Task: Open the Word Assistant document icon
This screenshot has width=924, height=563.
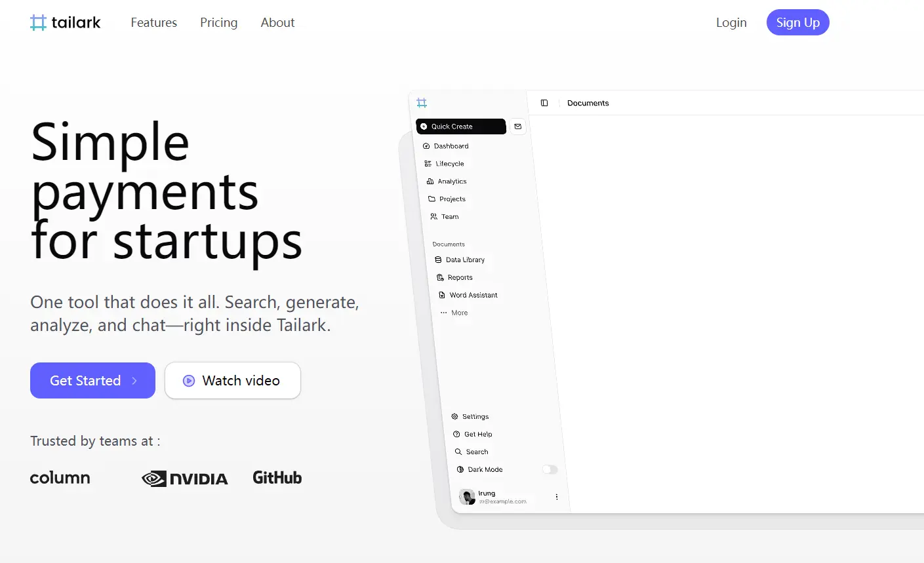Action: click(x=441, y=294)
